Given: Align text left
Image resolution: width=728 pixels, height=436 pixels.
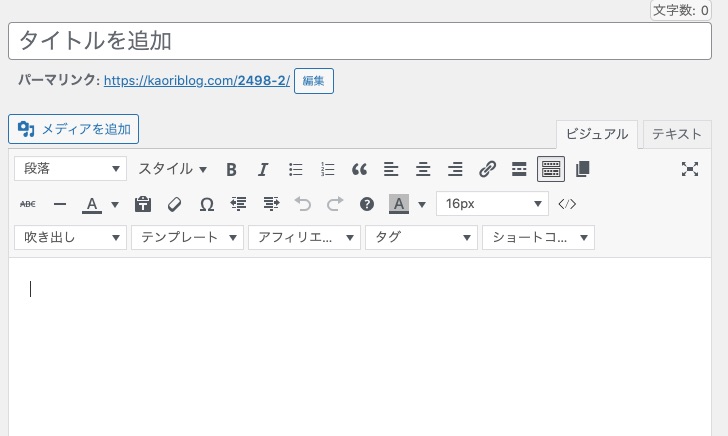Looking at the screenshot, I should tap(391, 169).
